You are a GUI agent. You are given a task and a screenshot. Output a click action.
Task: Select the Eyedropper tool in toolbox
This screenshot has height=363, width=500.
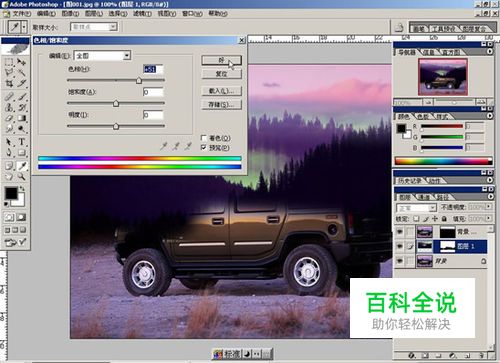[22, 166]
